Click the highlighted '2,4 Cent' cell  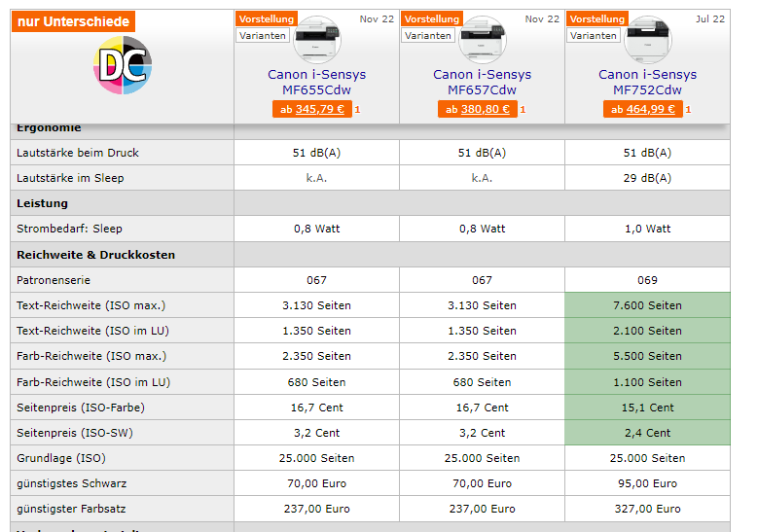coord(647,433)
